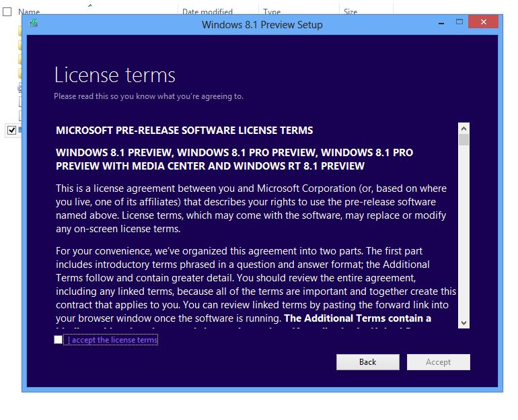Click the license text scrollbar thumb
Image resolution: width=518 pixels, height=420 pixels.
click(x=464, y=139)
